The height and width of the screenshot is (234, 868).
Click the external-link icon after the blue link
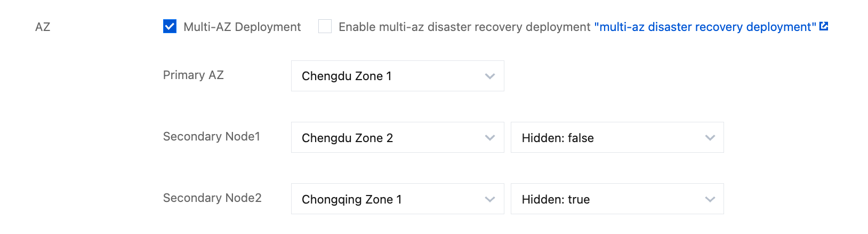[x=824, y=26]
